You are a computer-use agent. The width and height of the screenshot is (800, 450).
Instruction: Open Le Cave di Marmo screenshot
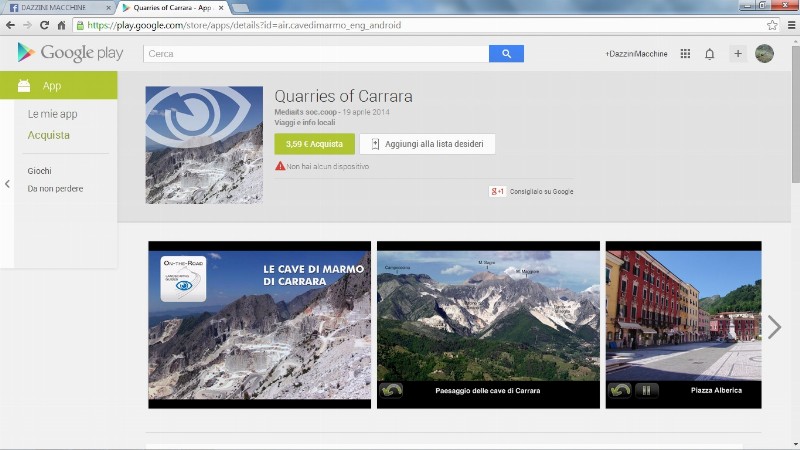(x=260, y=325)
